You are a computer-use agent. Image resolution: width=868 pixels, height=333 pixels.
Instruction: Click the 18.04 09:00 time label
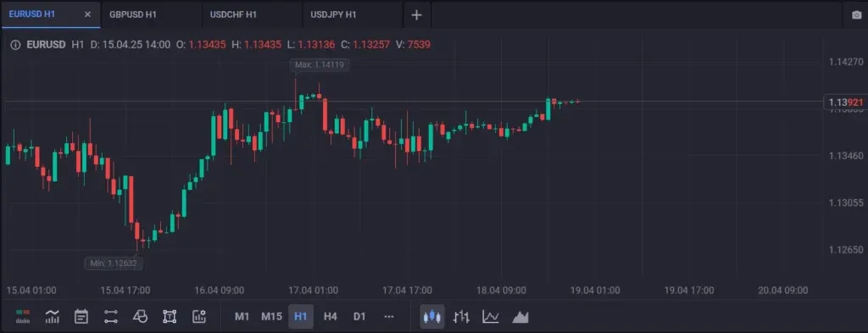pyautogui.click(x=502, y=291)
